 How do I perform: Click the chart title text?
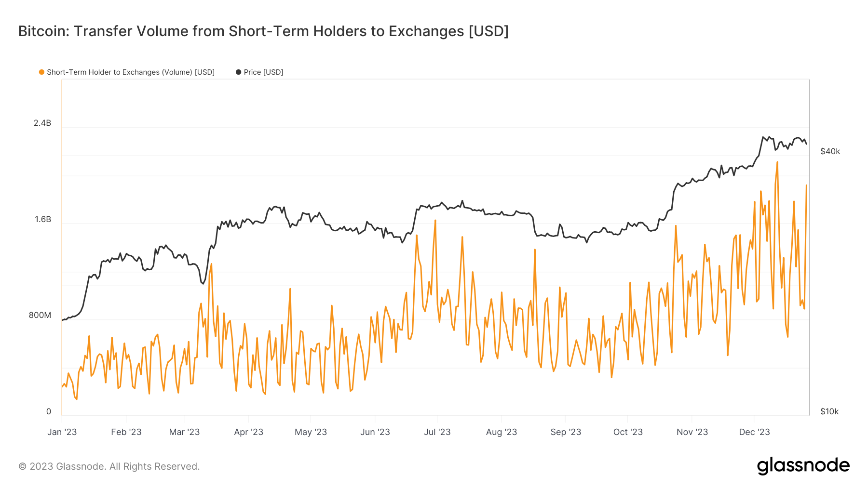(x=263, y=31)
